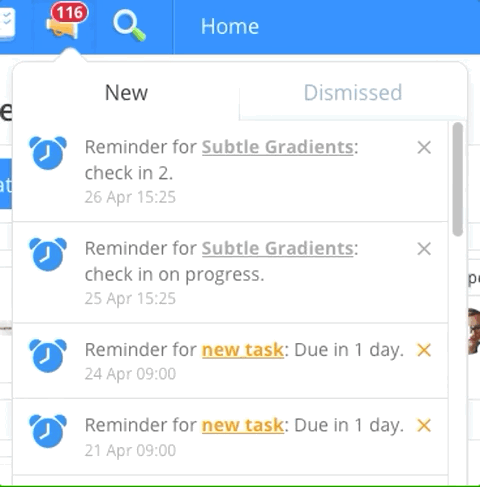The image size is (480, 487).
Task: Click the notification list scrollbar thumb
Action: [458, 179]
